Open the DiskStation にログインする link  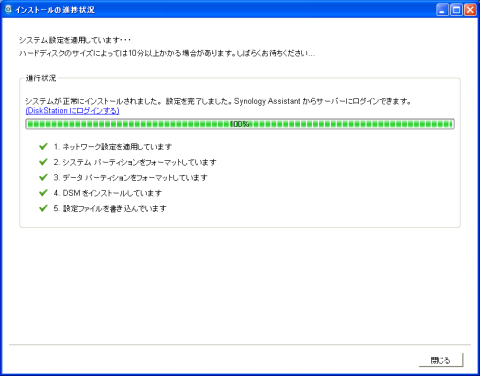(x=72, y=111)
